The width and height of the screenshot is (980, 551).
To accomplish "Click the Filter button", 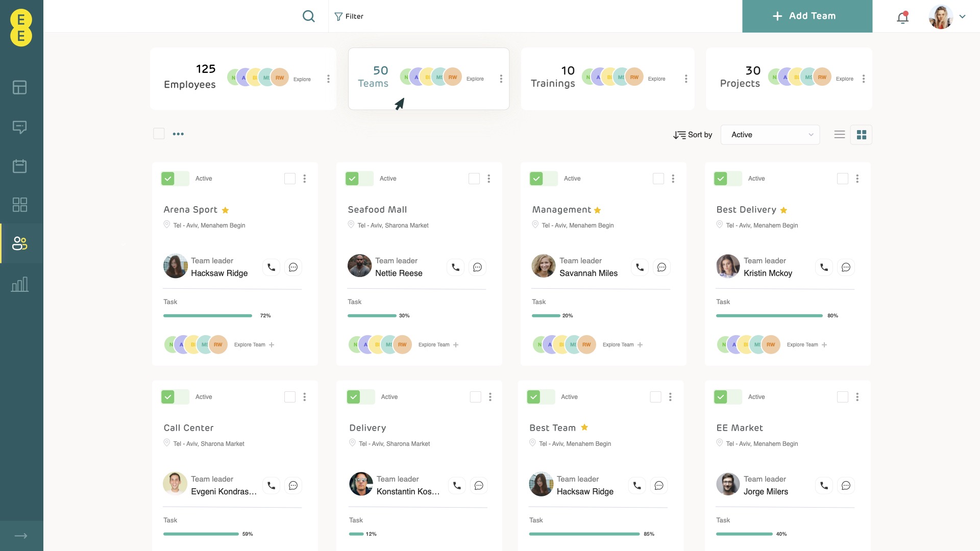I will coord(349,16).
